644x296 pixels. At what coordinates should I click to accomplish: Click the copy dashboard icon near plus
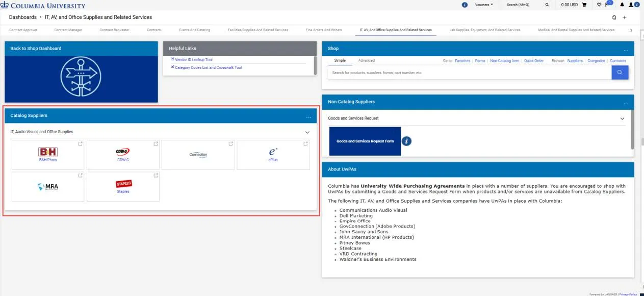click(614, 17)
